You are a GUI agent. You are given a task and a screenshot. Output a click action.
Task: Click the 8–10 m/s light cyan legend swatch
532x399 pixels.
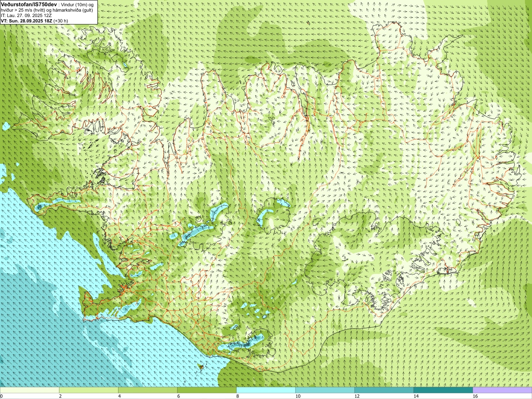[266, 390]
